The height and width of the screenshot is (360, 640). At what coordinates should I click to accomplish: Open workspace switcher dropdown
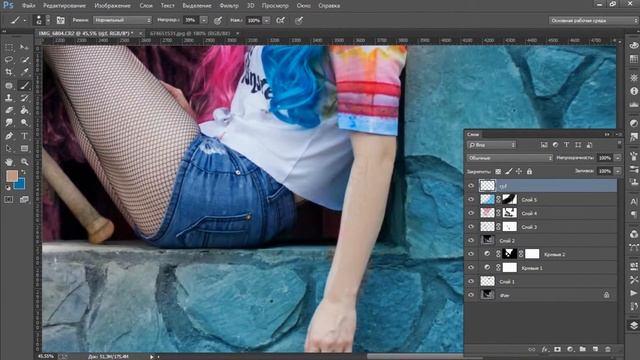[593, 20]
